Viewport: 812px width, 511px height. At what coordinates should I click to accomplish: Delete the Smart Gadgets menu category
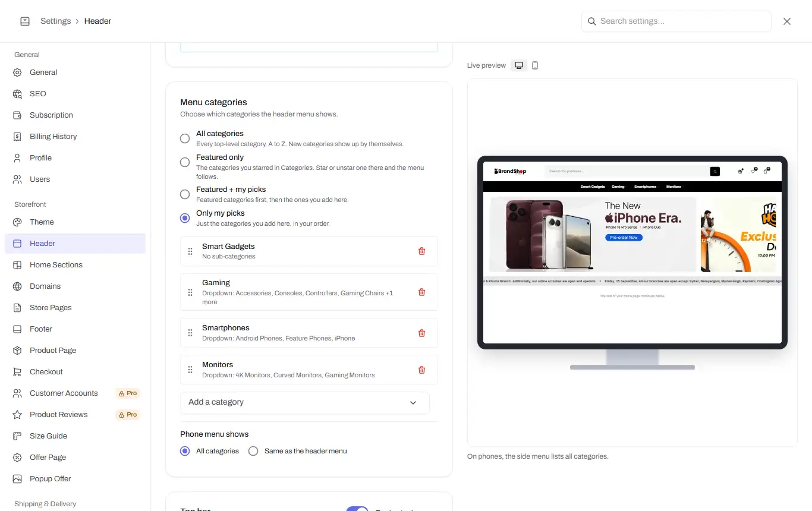pyautogui.click(x=421, y=251)
